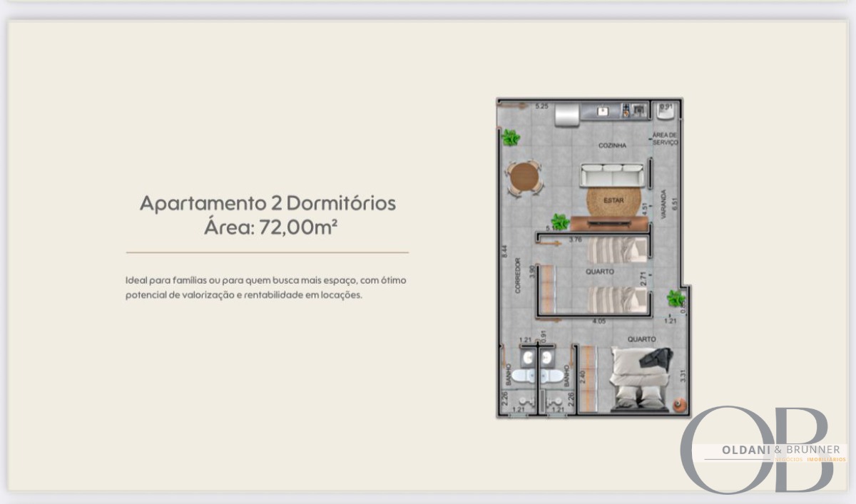
Task: Click the orange vase in the bedroom corner
Action: click(679, 405)
